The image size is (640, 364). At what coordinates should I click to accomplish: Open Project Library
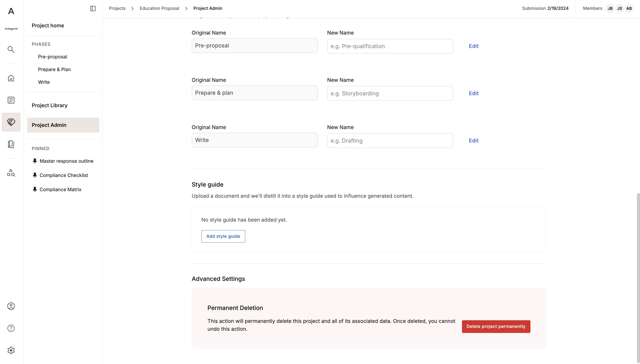(x=49, y=105)
